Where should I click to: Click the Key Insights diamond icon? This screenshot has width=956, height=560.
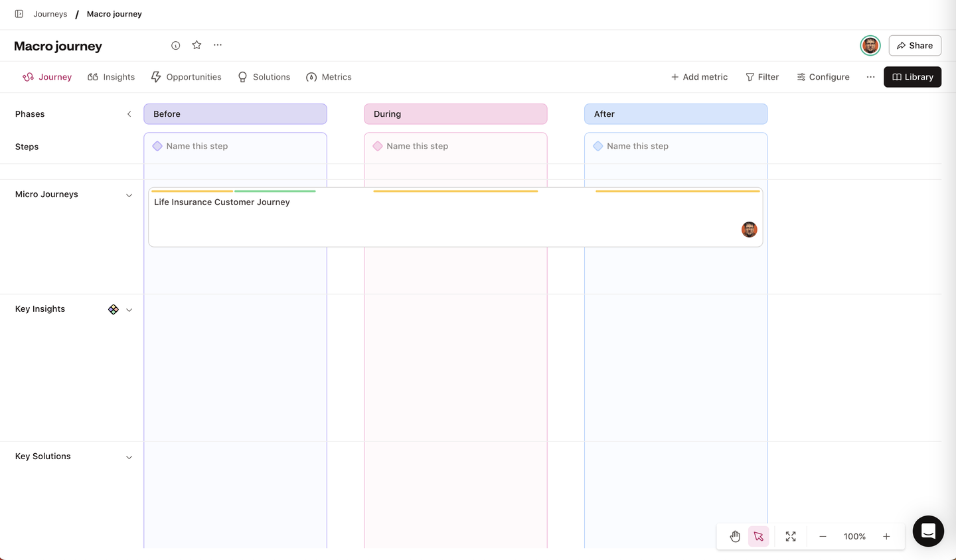114,310
